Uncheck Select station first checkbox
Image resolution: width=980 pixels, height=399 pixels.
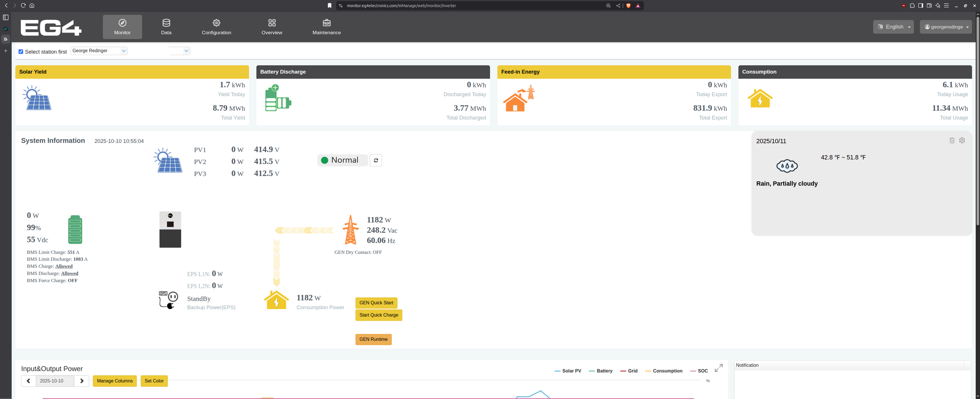(x=21, y=52)
